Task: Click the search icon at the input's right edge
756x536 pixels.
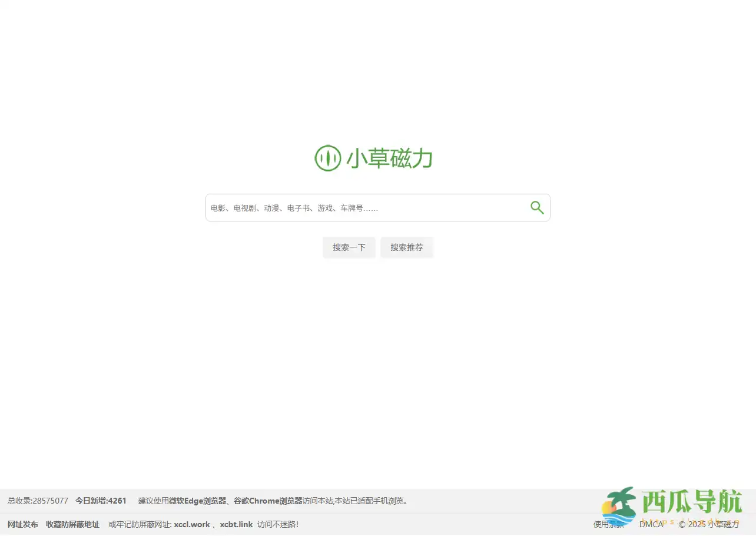Action: 536,207
